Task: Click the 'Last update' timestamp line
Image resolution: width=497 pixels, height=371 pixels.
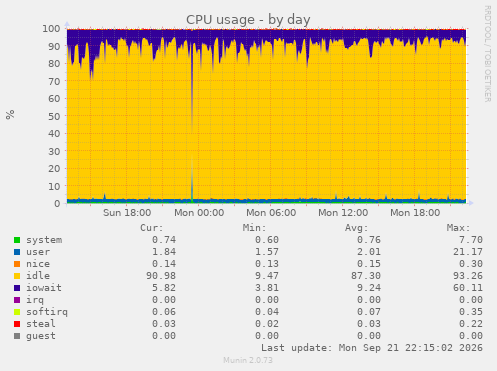Action: point(372,348)
